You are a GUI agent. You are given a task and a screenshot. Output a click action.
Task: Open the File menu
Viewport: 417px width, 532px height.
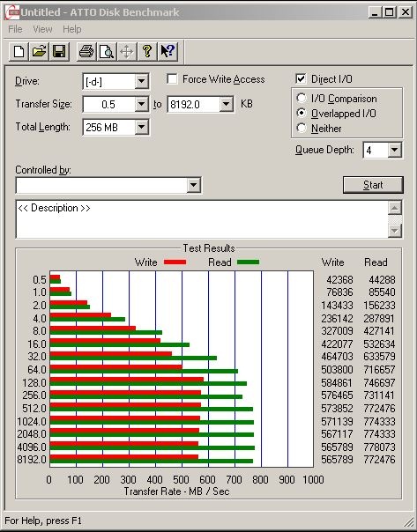tap(15, 29)
